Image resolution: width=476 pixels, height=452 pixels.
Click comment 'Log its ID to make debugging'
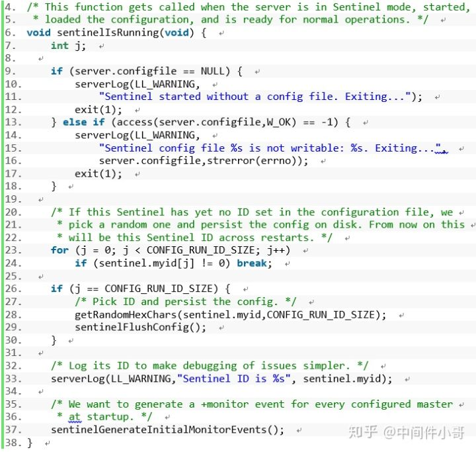[153, 366]
